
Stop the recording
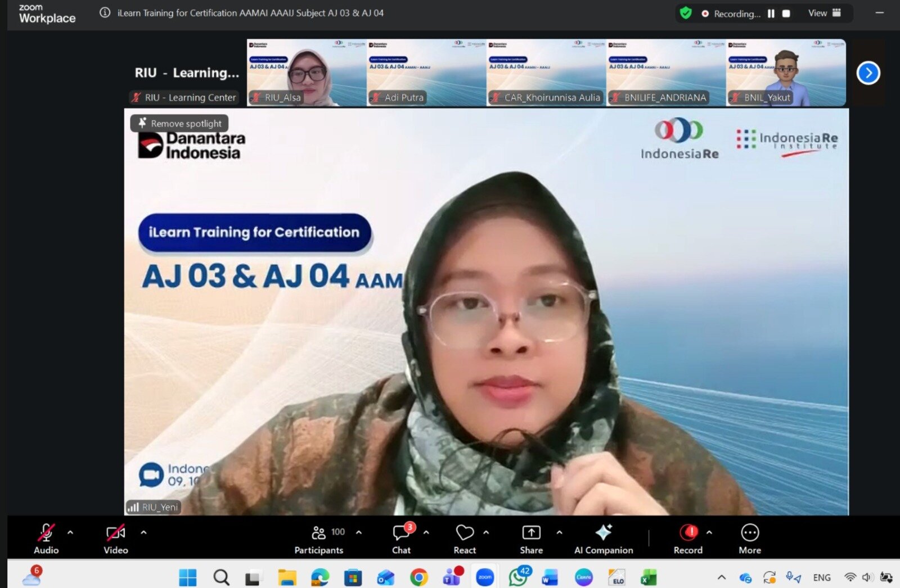pyautogui.click(x=786, y=13)
